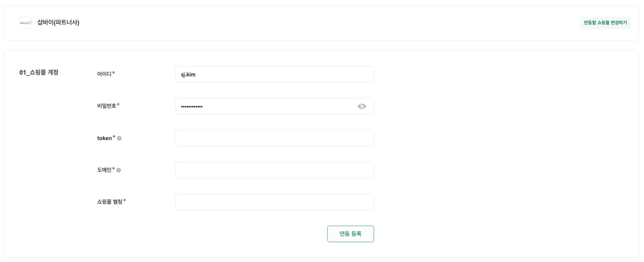Click into the 비밀번호 password field
Viewport: 644px width, 262px height.
267,106
